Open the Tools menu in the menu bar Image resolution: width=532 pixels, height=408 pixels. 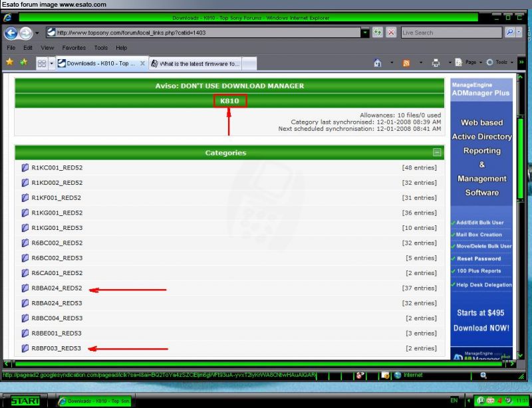[101, 48]
